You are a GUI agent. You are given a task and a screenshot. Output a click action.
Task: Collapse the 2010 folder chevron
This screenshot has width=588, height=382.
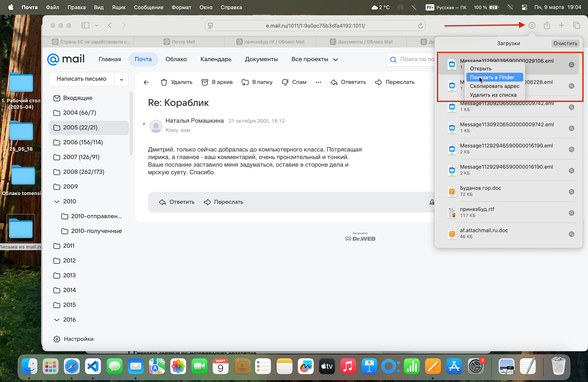[x=57, y=201]
